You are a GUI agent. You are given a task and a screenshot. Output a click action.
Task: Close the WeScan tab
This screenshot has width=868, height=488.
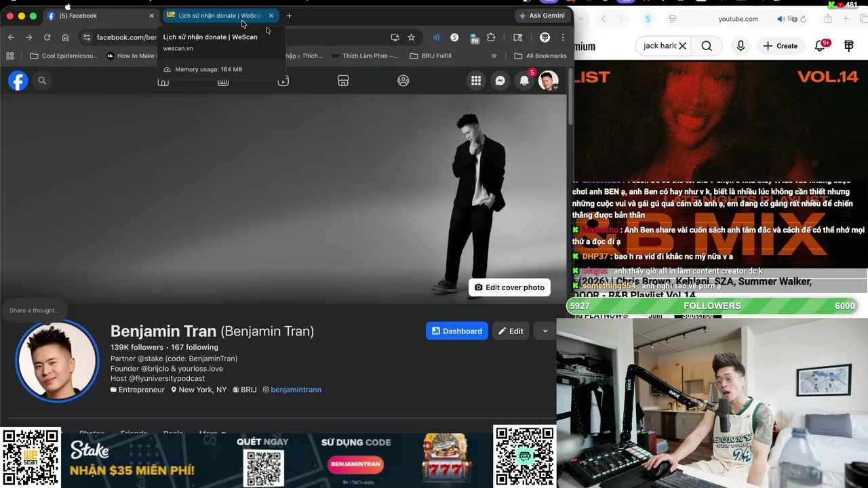(271, 16)
